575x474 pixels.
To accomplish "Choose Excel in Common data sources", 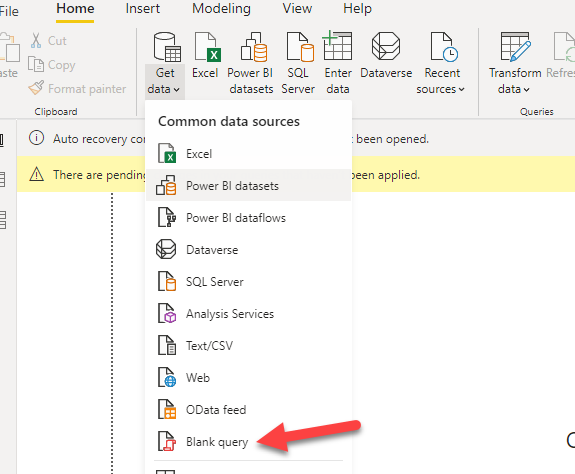I will point(248,154).
